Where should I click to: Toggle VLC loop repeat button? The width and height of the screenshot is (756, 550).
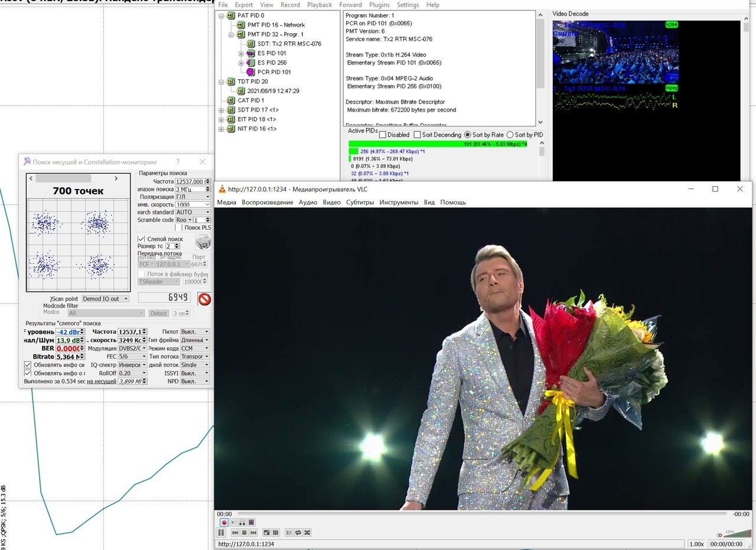[298, 532]
